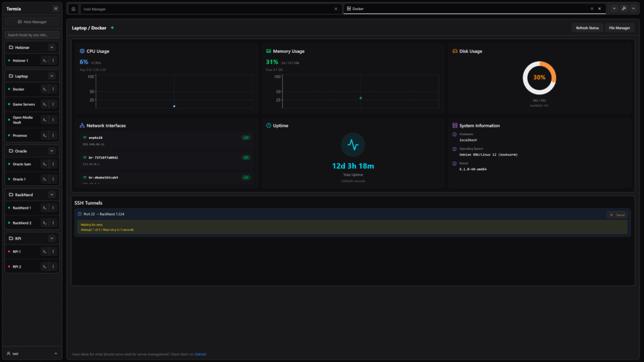Launch terminal for RackNerd 2
The width and height of the screenshot is (644, 362).
45,223
